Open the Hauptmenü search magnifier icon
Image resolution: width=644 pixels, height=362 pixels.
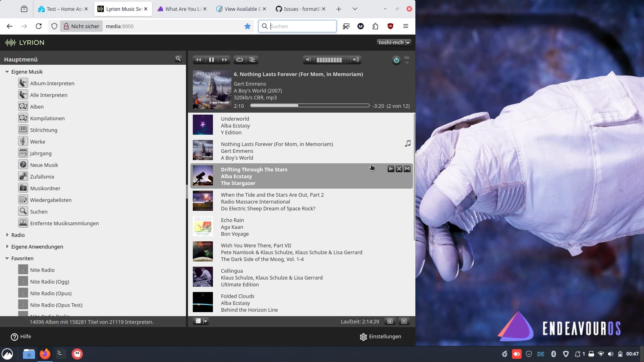coord(178,59)
